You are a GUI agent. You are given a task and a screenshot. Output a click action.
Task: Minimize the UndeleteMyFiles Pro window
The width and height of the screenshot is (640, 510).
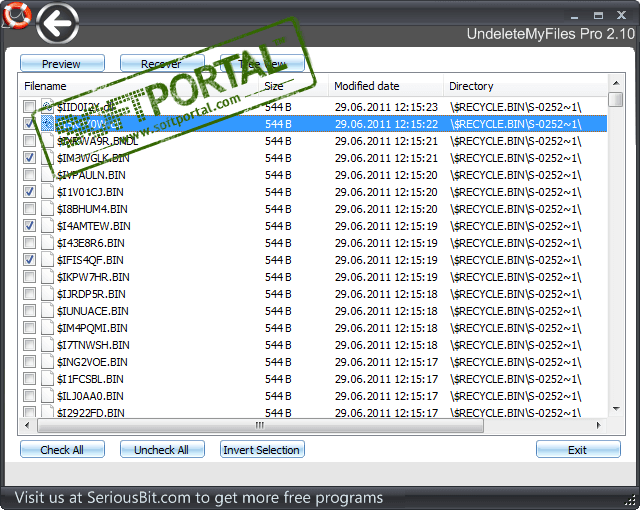575,16
